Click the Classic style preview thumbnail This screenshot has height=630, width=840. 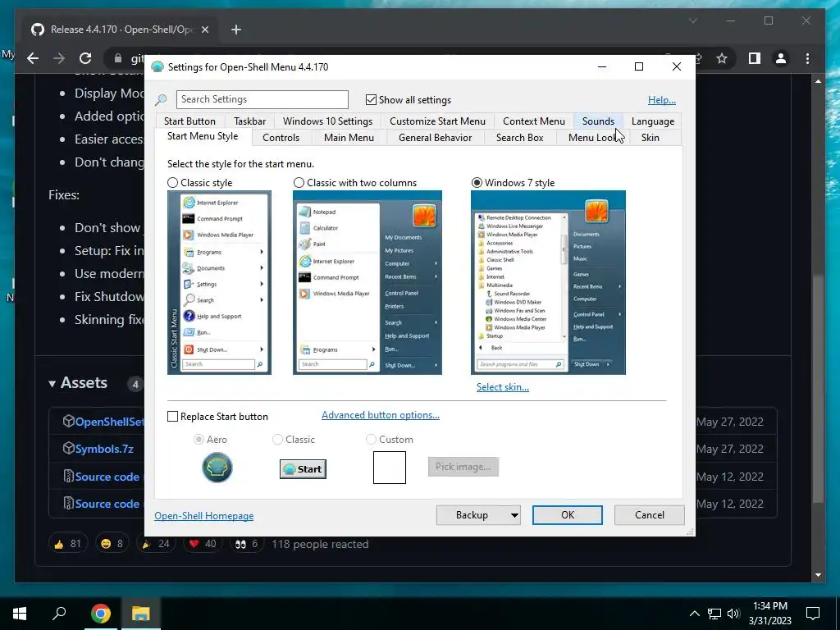[x=219, y=282]
